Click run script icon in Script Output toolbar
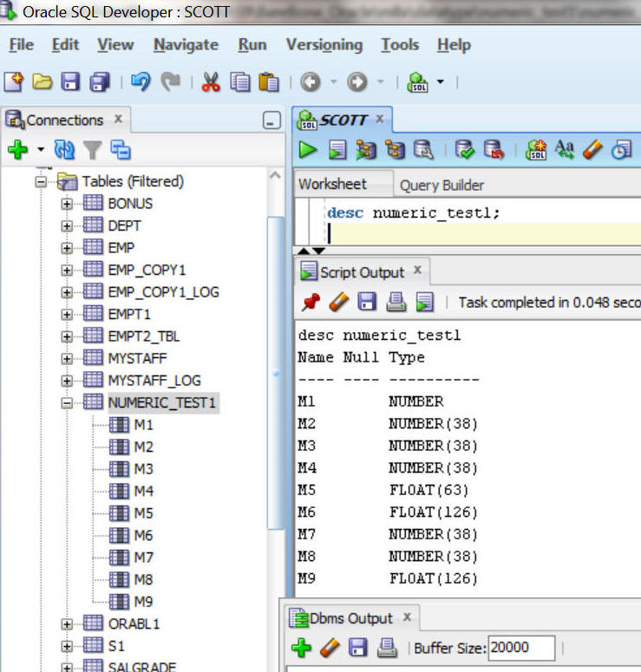Screen dimensions: 641x672 tap(425, 302)
